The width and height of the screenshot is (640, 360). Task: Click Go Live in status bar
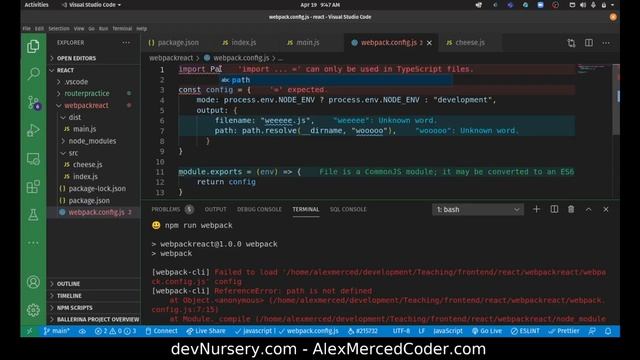(487, 331)
